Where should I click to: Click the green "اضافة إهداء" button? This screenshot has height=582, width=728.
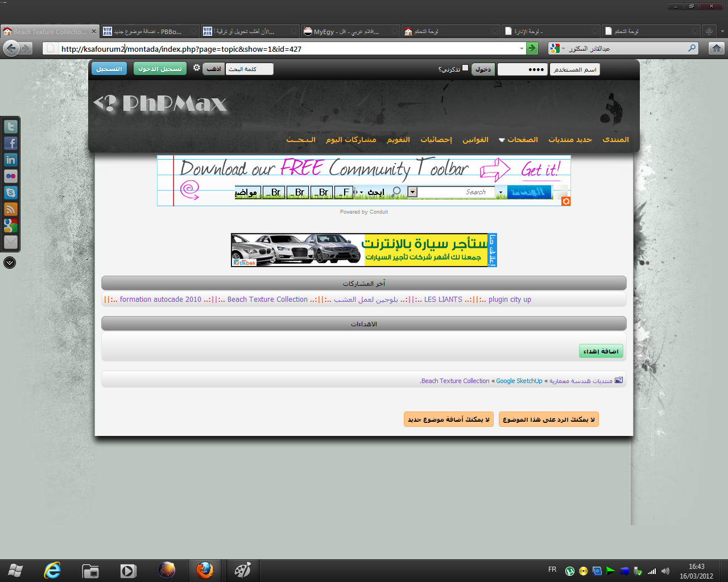click(x=601, y=351)
